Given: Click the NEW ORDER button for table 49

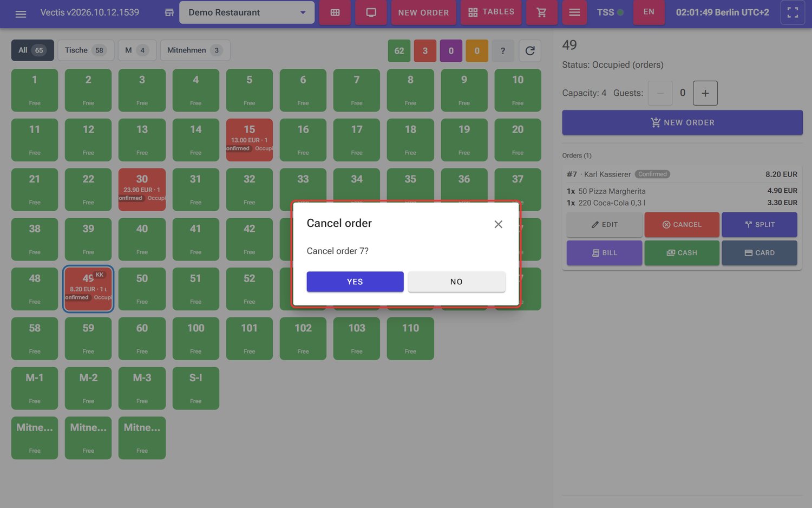Looking at the screenshot, I should tap(682, 122).
